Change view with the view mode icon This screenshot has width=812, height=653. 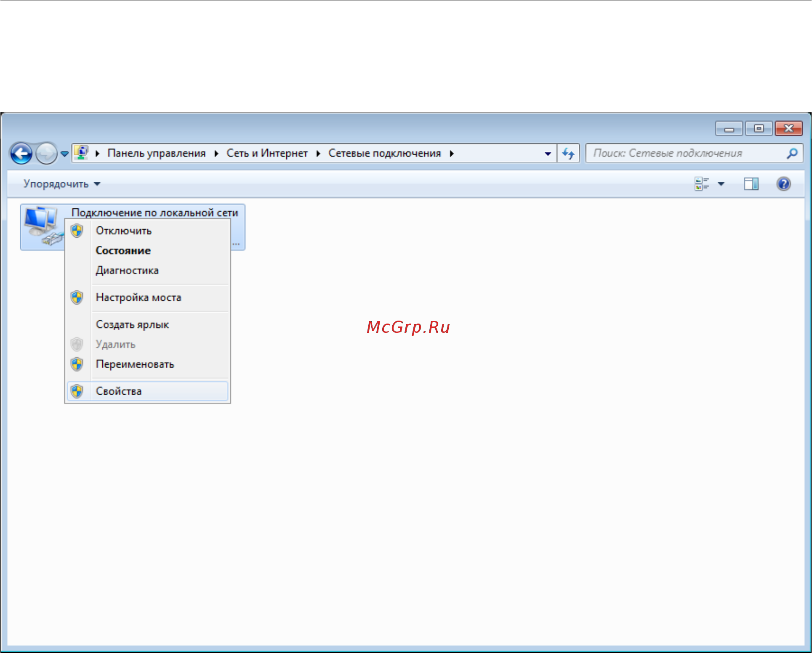(702, 184)
